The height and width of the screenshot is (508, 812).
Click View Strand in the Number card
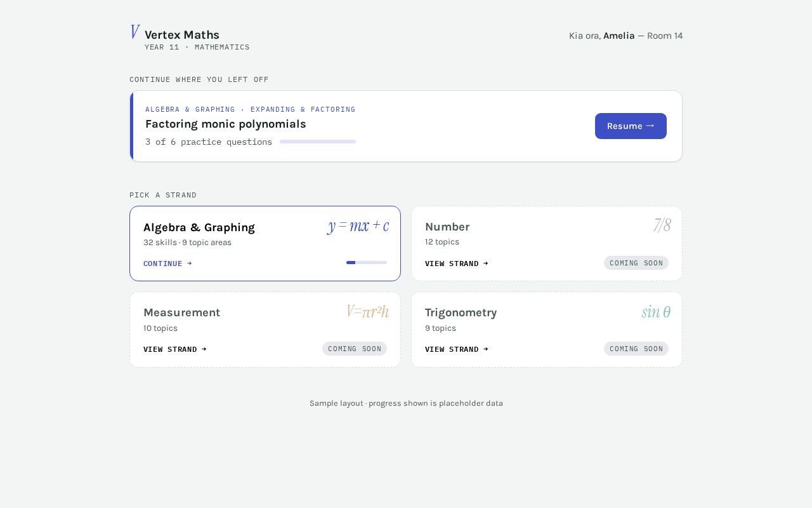click(457, 264)
